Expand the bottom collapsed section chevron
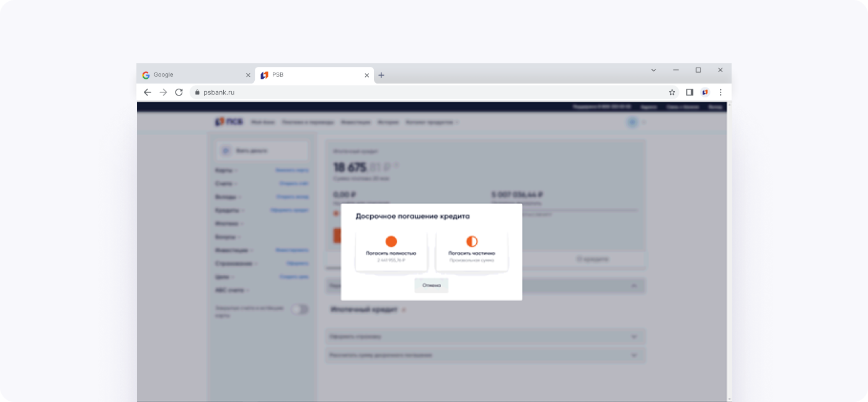Screen dimensions: 868x402 tap(634, 355)
